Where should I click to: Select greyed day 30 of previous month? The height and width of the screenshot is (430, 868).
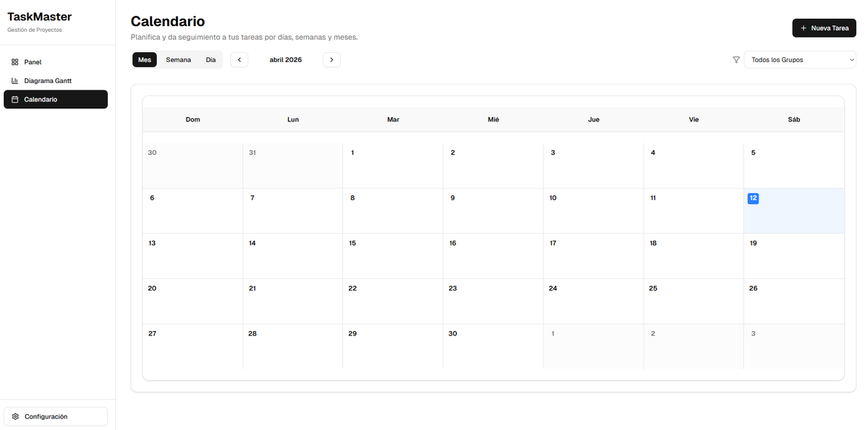[x=192, y=165]
